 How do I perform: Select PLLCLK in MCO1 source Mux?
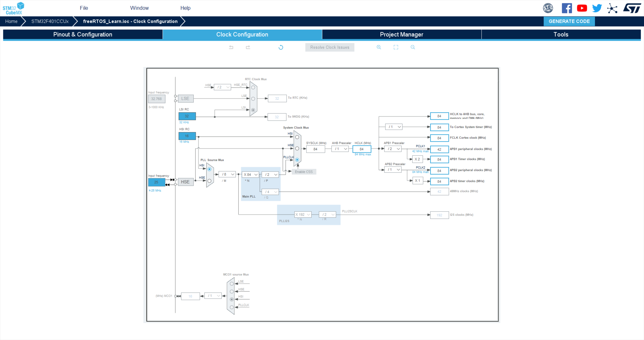coord(232,307)
